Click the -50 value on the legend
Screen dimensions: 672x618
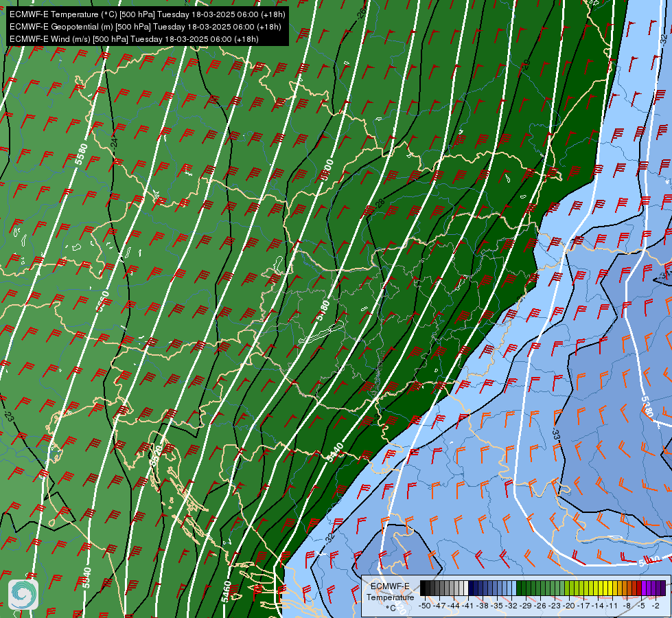(x=425, y=606)
